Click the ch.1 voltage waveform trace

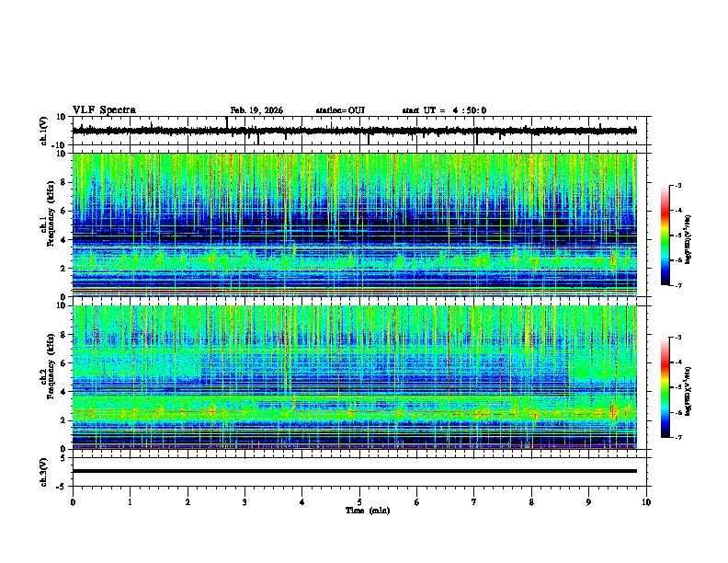click(x=354, y=131)
